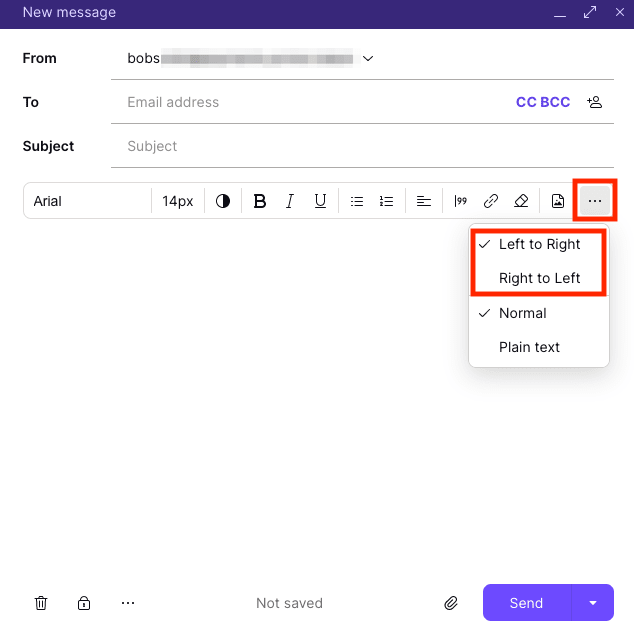Click the Send button

[527, 603]
